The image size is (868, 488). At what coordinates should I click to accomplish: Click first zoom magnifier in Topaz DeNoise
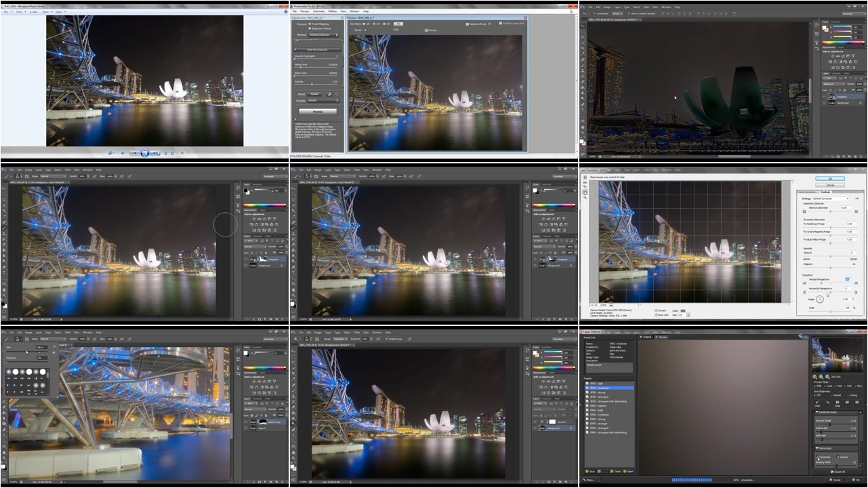815,377
